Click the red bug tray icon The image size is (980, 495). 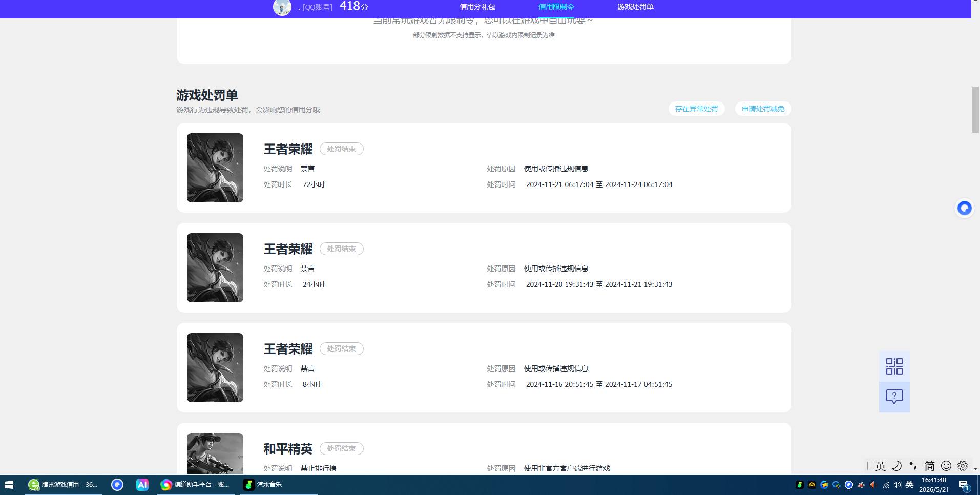[861, 485]
